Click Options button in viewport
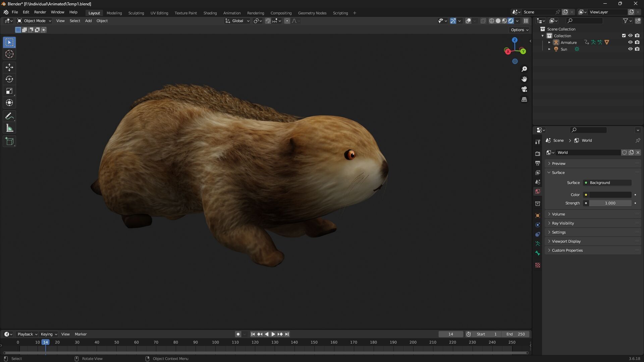Viewport: 644px width, 362px height. [x=520, y=30]
